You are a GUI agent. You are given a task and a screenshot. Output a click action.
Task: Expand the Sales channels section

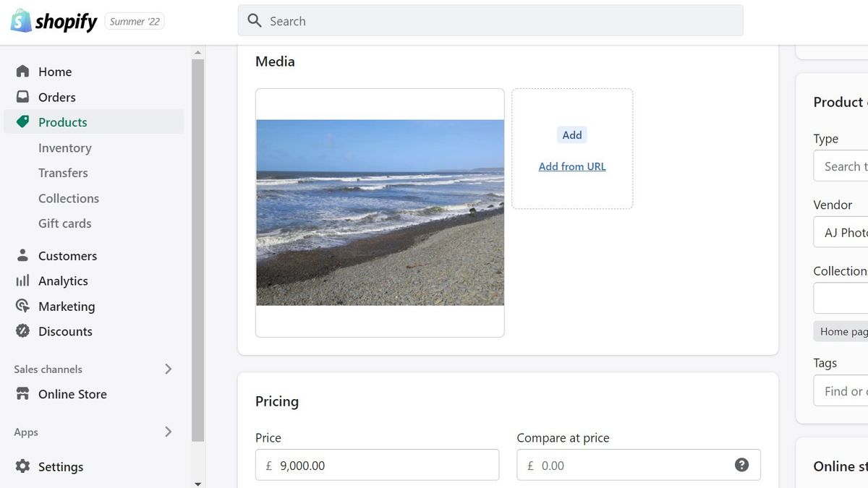[x=168, y=369]
